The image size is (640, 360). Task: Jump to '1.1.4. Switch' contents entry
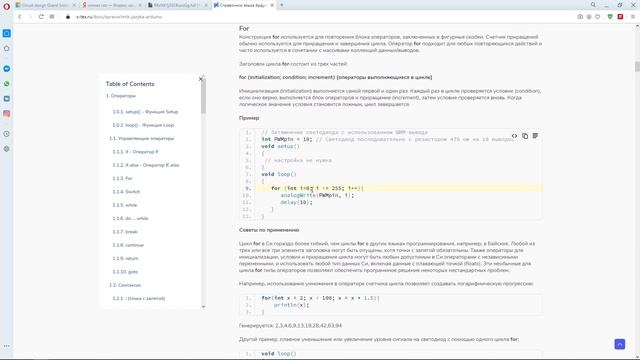click(126, 192)
